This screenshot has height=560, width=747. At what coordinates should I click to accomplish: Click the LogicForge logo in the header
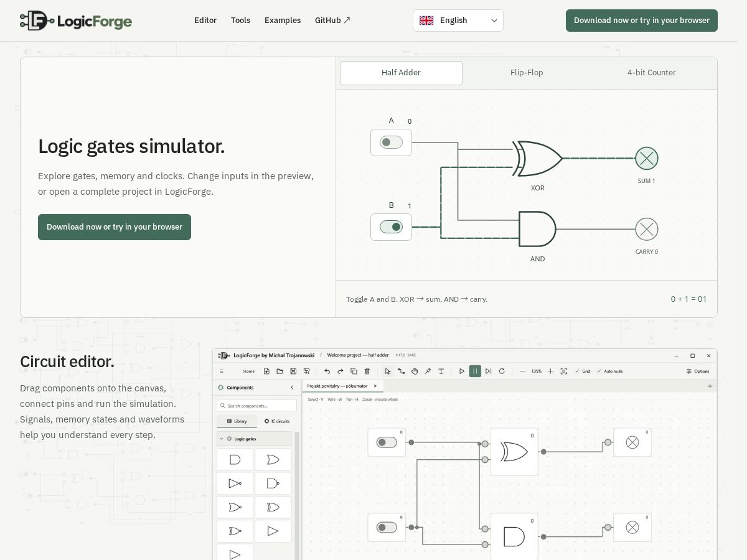(x=76, y=21)
